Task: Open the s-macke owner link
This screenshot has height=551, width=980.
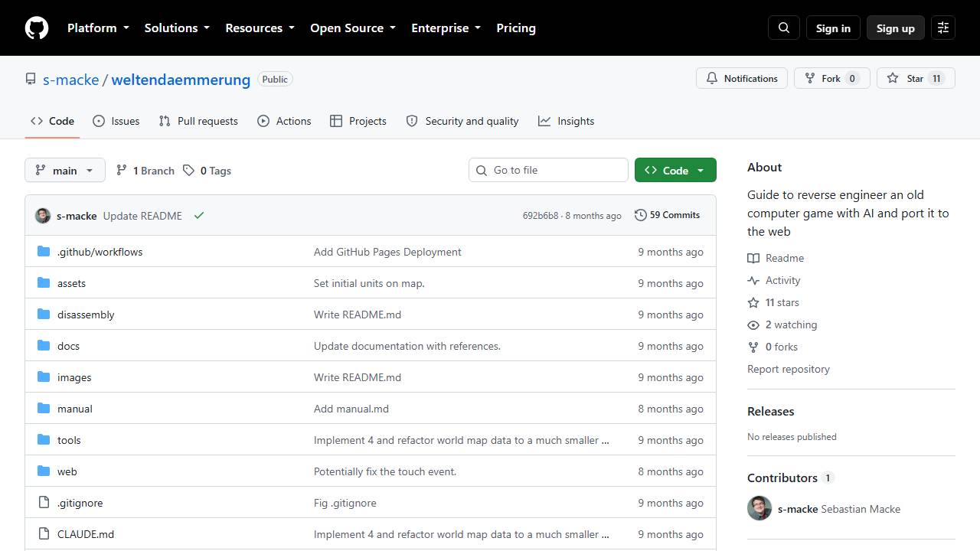Action: click(x=70, y=80)
